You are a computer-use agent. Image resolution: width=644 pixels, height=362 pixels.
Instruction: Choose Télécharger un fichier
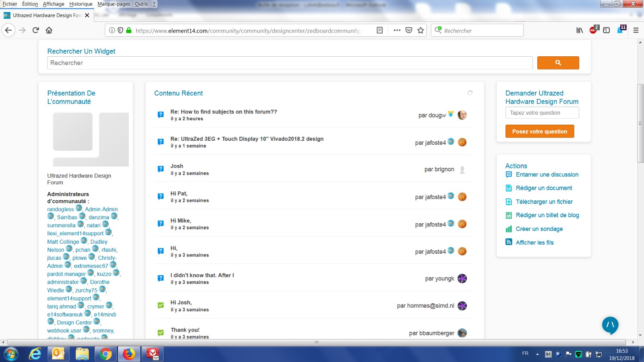(544, 202)
